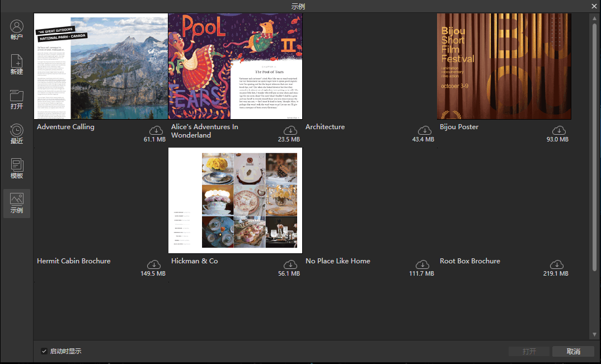The height and width of the screenshot is (364, 601).
Task: Open the 最近 recent files panel
Action: [x=17, y=134]
